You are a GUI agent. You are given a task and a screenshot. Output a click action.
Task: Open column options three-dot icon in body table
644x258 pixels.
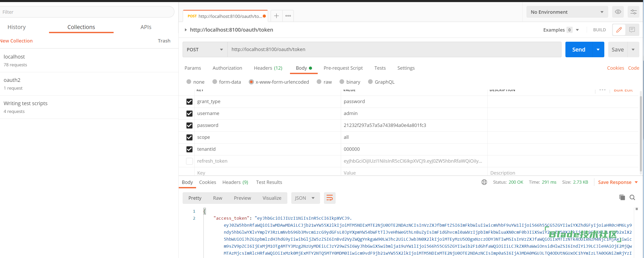pos(602,90)
